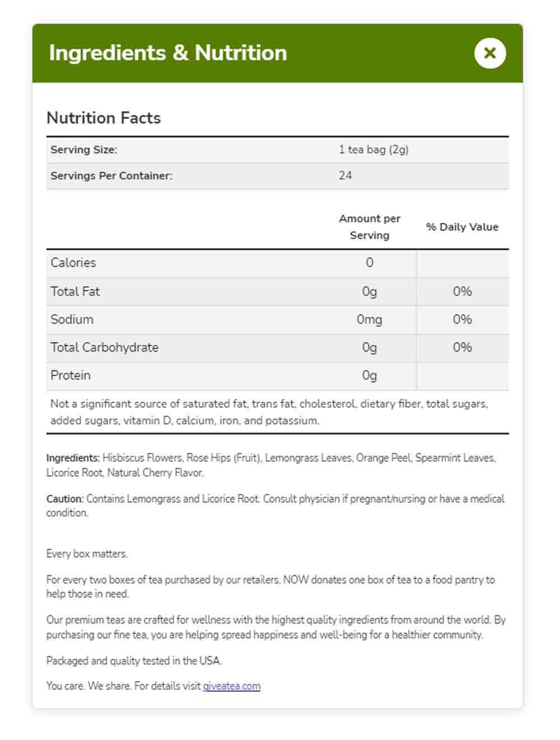The width and height of the screenshot is (560, 740).
Task: Close the Ingredients & Nutrition dialog
Action: pos(490,53)
